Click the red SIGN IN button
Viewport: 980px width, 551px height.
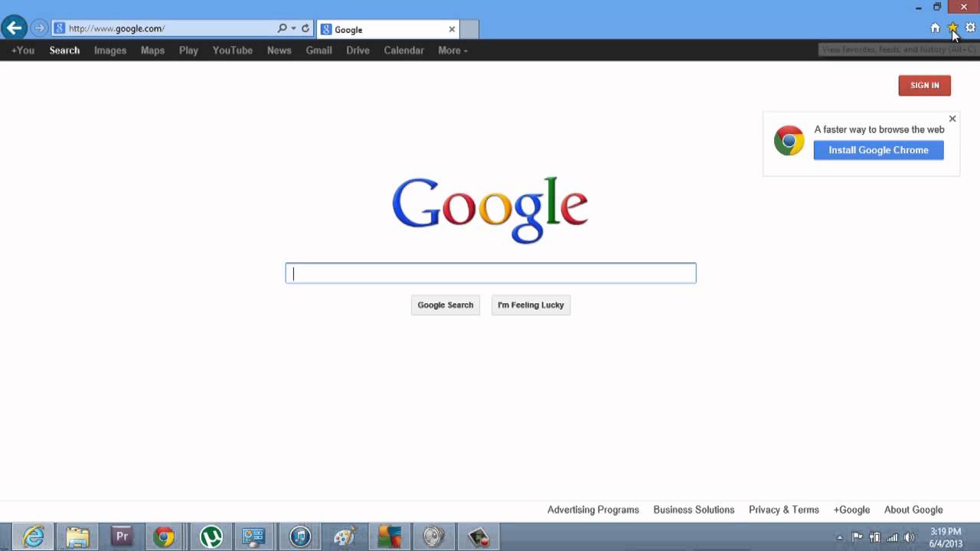[924, 86]
